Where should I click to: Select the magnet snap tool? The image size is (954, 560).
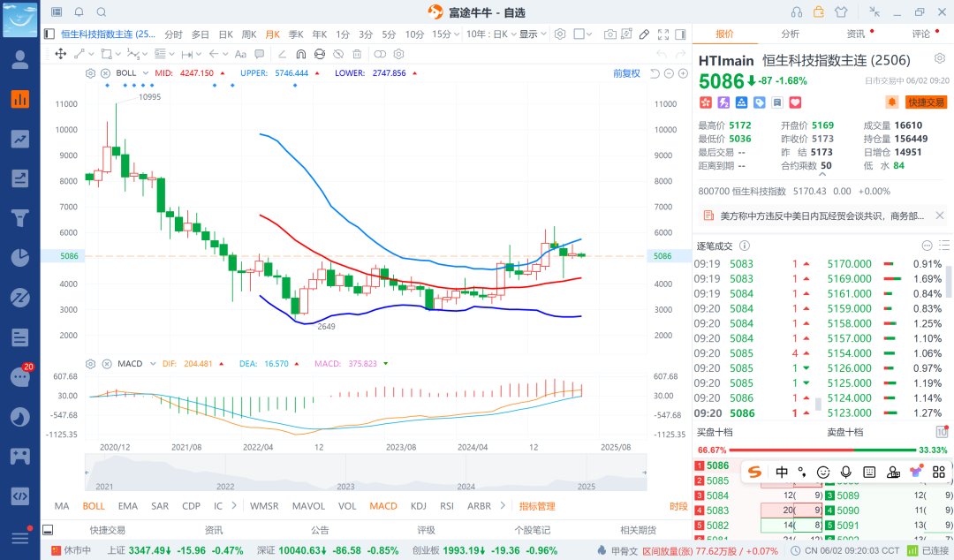point(300,54)
